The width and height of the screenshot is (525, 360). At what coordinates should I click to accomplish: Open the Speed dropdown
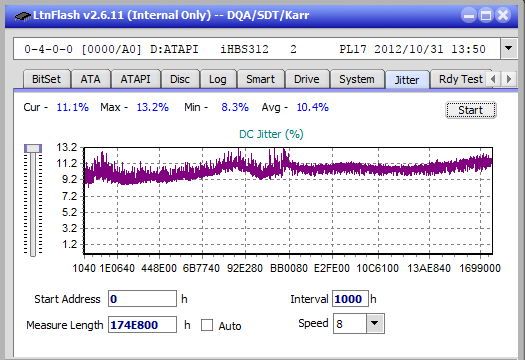(x=375, y=323)
